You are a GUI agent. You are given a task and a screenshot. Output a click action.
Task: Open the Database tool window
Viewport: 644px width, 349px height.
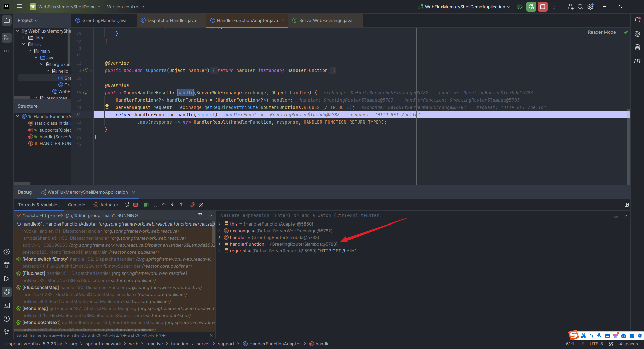[x=637, y=47]
